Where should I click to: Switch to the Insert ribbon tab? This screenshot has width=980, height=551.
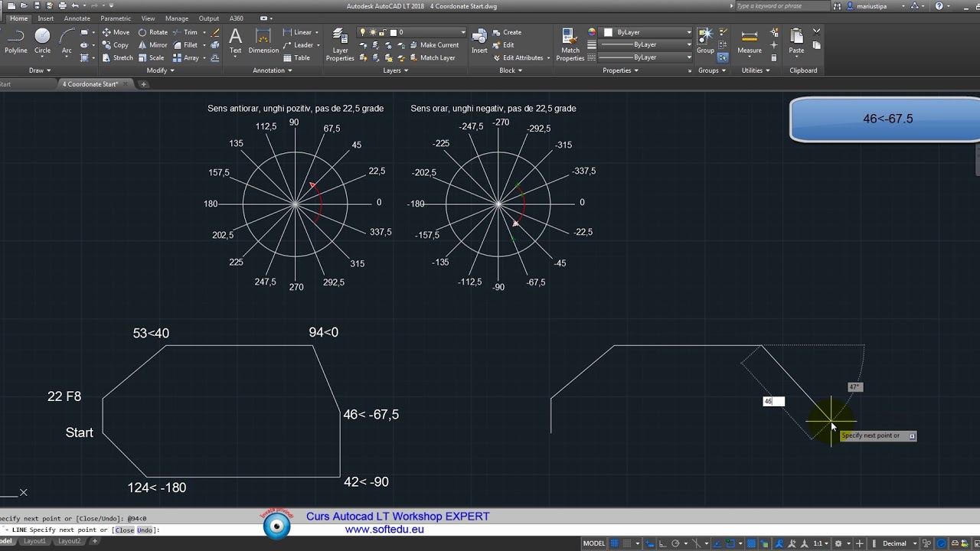[45, 18]
